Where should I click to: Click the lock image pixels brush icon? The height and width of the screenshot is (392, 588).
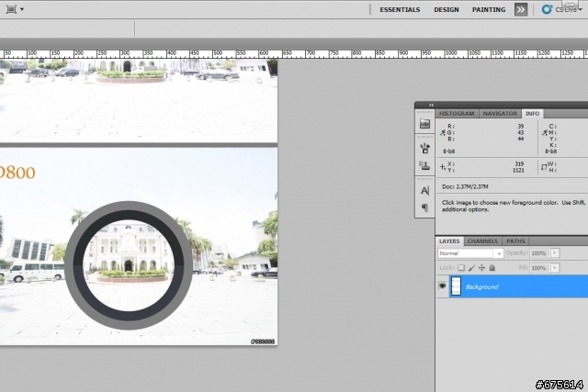point(471,267)
